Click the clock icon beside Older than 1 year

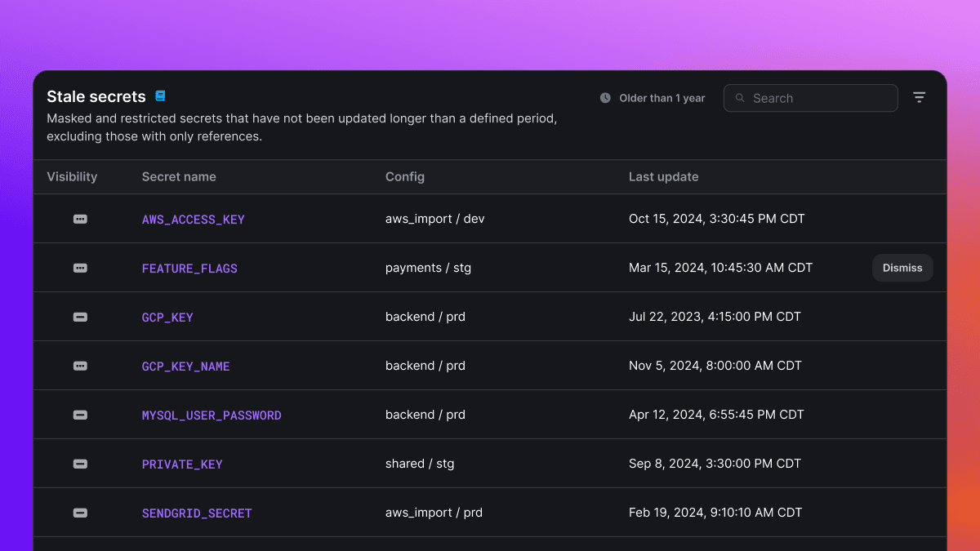(604, 97)
